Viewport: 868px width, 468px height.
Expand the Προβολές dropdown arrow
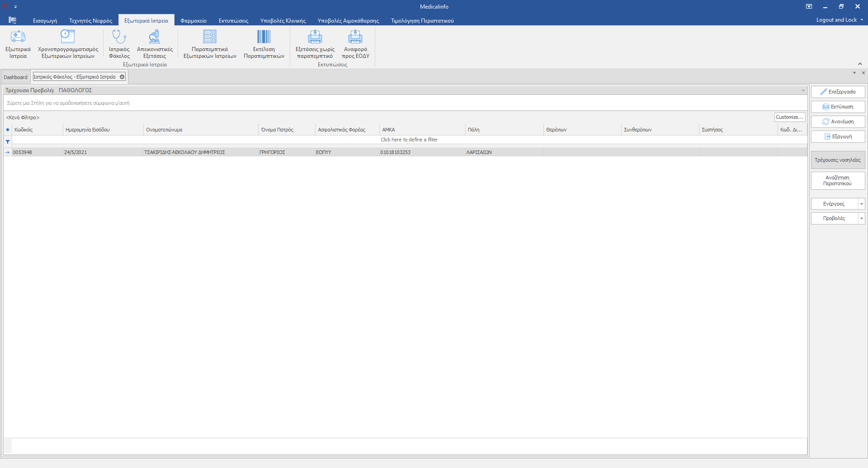862,219
